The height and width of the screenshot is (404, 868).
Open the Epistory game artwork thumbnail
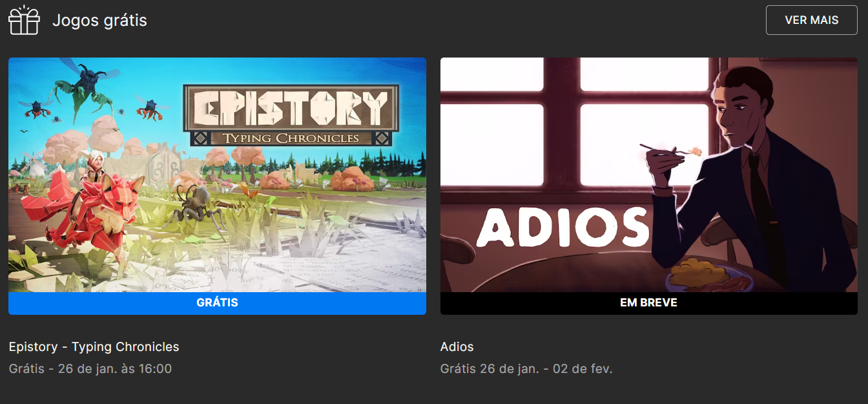click(217, 175)
